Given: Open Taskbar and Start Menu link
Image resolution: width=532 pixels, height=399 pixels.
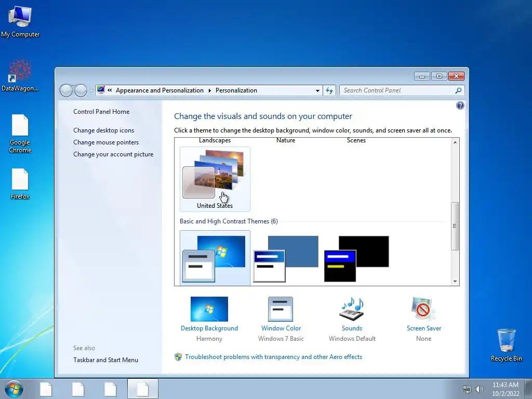Looking at the screenshot, I should pyautogui.click(x=105, y=360).
